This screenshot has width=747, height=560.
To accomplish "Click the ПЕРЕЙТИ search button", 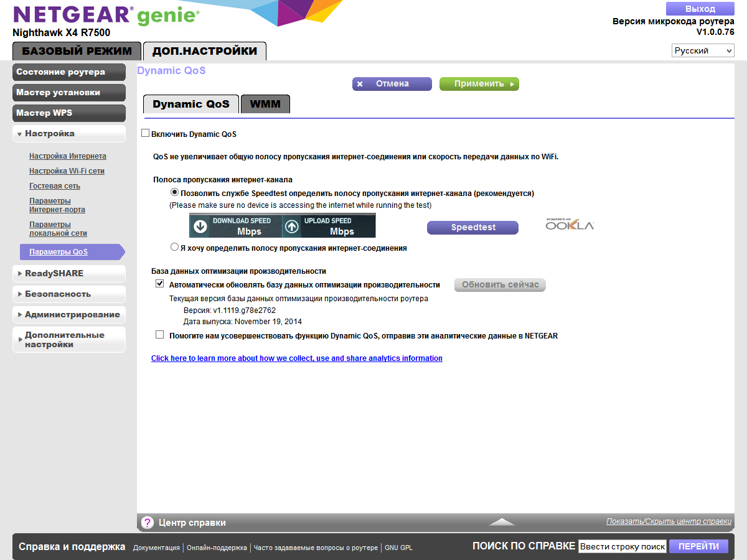I will click(698, 546).
